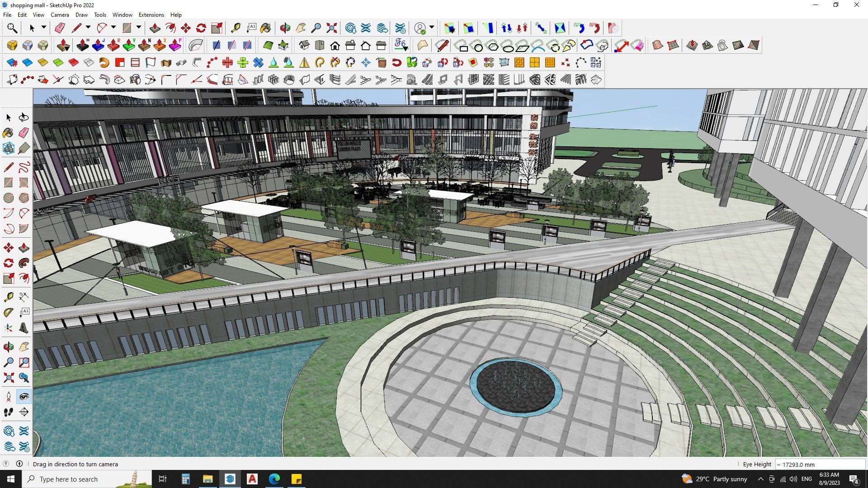Toggle the Look Around eye tool
The height and width of the screenshot is (488, 868).
tap(24, 397)
